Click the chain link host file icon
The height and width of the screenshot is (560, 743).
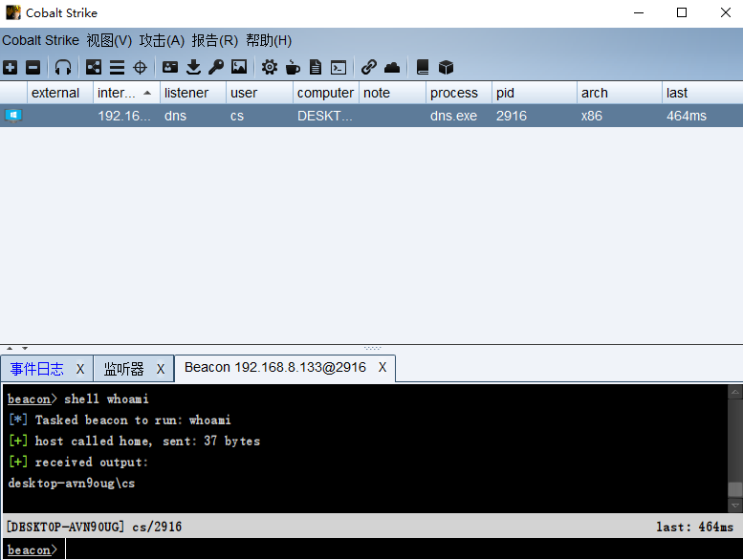tap(369, 67)
